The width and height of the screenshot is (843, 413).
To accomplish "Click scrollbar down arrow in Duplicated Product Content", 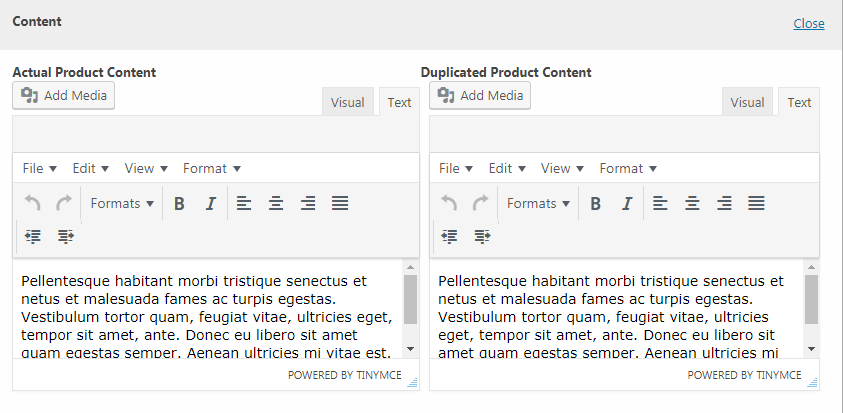I will (811, 348).
